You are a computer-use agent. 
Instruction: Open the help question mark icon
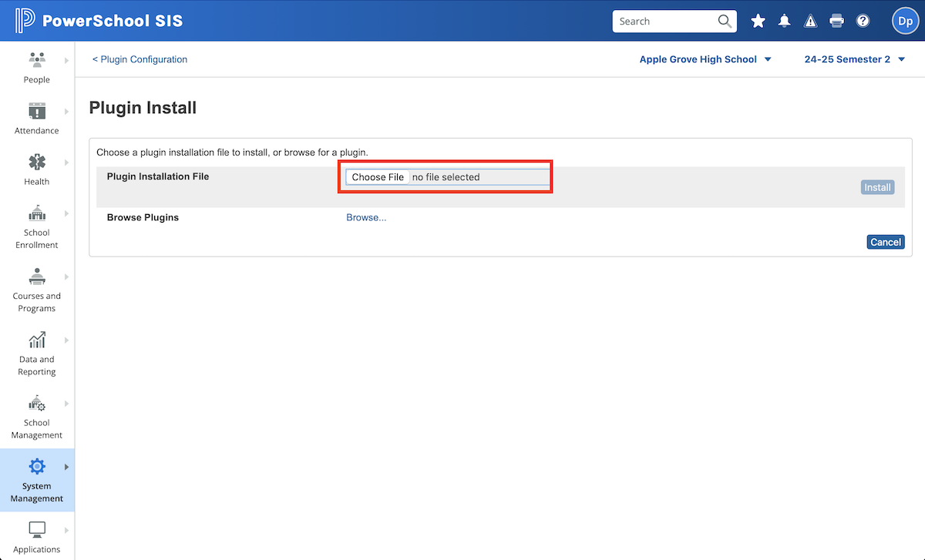click(863, 22)
